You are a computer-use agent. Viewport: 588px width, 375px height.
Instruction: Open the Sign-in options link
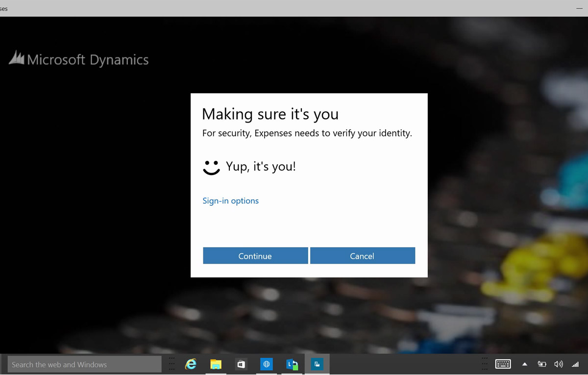[x=230, y=201]
